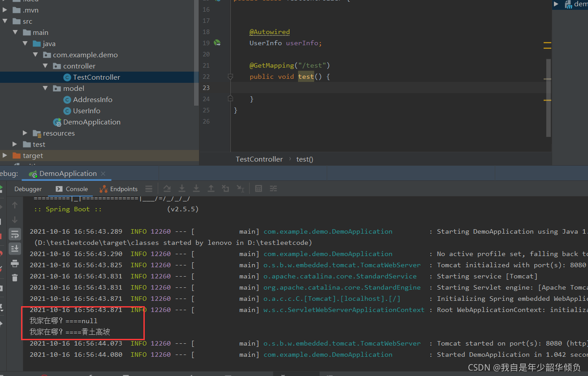Click the Spring bean gutter icon on line 19
The image size is (588, 376).
[217, 43]
